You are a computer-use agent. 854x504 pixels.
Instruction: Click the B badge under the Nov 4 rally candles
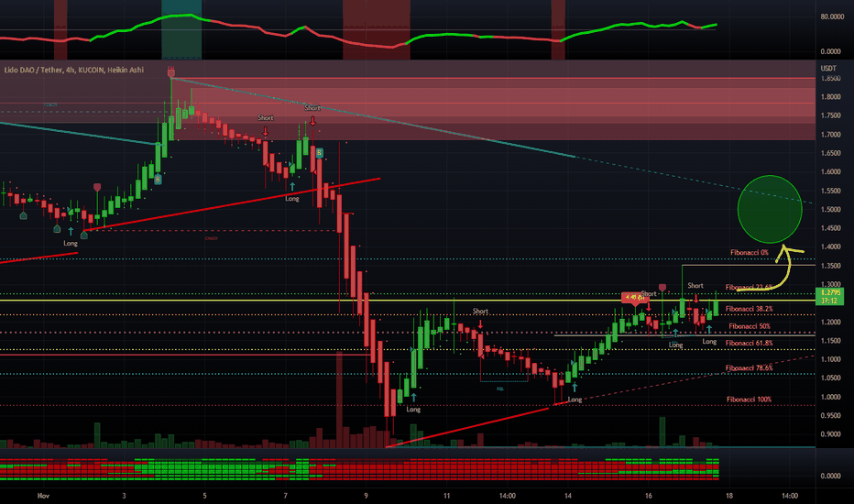[x=158, y=179]
